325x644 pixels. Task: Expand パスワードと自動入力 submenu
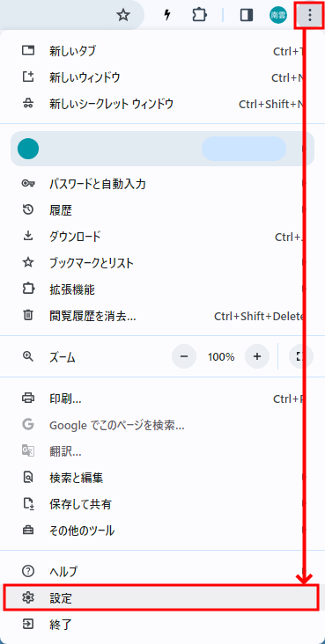(160, 184)
